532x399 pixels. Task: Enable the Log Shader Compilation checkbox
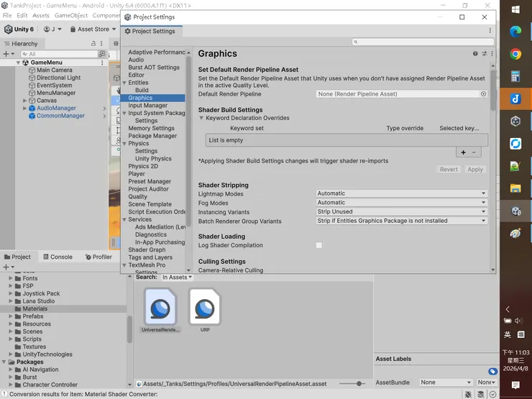tap(319, 246)
